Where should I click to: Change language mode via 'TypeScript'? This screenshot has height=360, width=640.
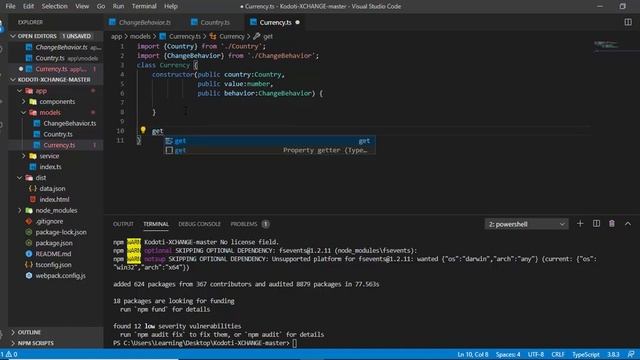pos(585,354)
